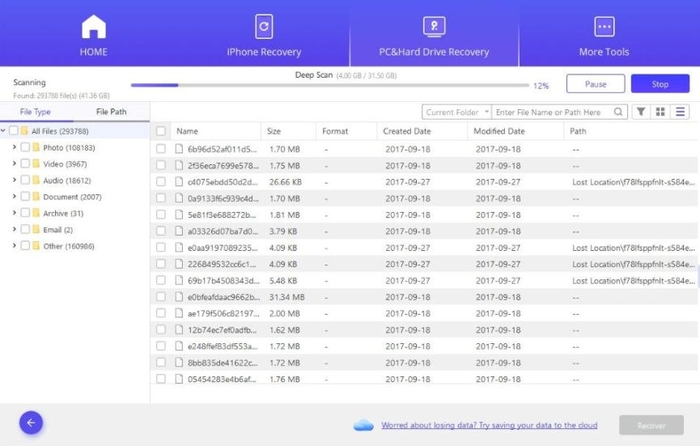Expand the Video category tree node
Image resolution: width=700 pixels, height=446 pixels.
(x=14, y=164)
